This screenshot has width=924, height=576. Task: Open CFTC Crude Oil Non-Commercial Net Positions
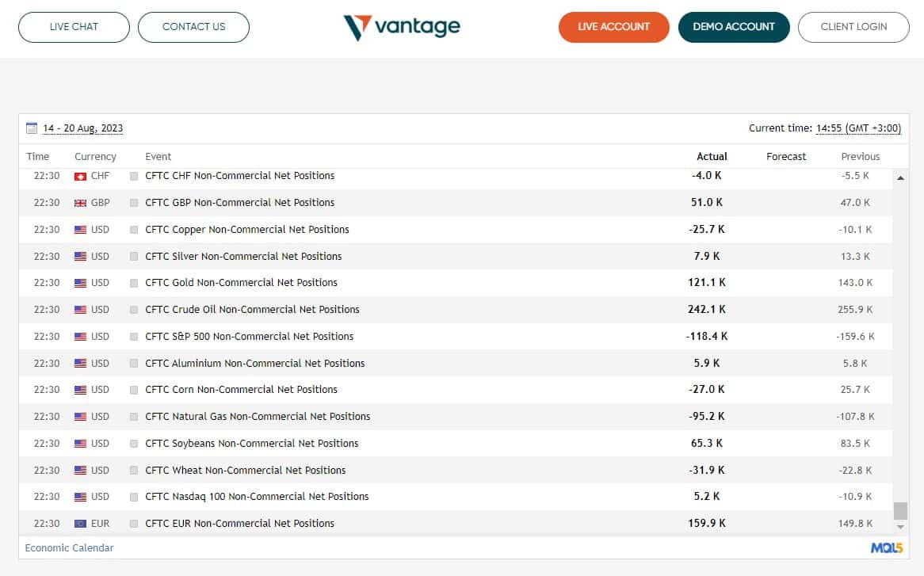252,309
